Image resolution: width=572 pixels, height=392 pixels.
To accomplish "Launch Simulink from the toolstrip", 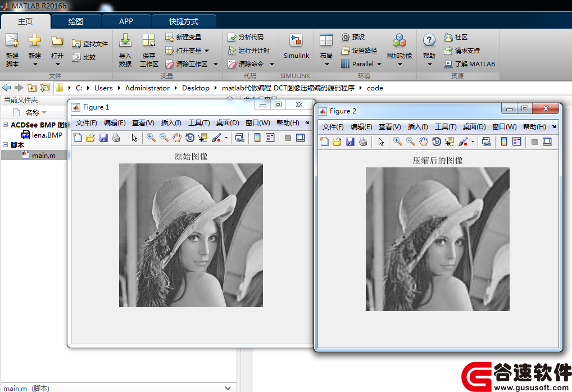I will click(x=296, y=45).
